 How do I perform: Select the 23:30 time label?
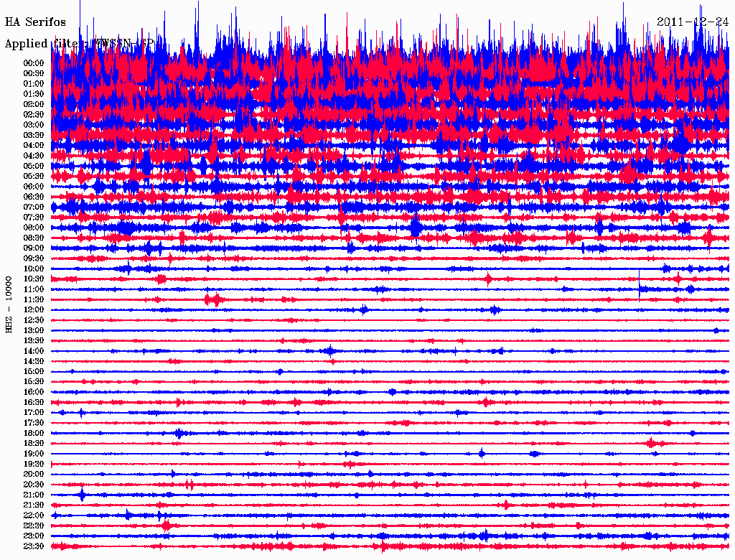[34, 546]
